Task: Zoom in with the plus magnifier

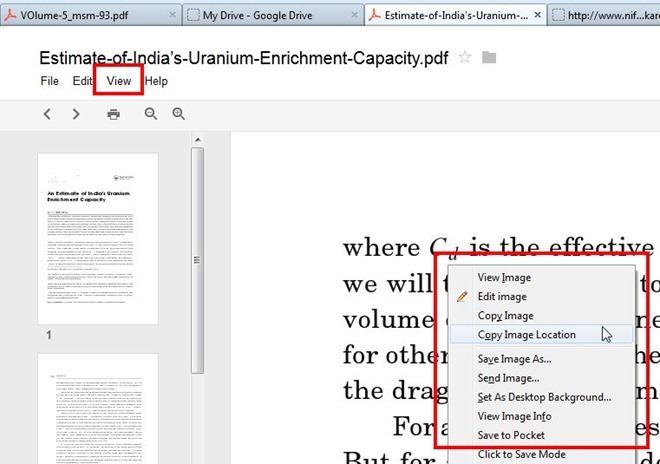Action: (x=179, y=114)
